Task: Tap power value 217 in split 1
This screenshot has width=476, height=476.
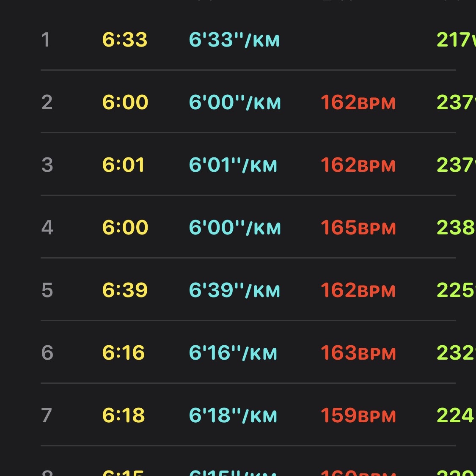Action: 456,40
